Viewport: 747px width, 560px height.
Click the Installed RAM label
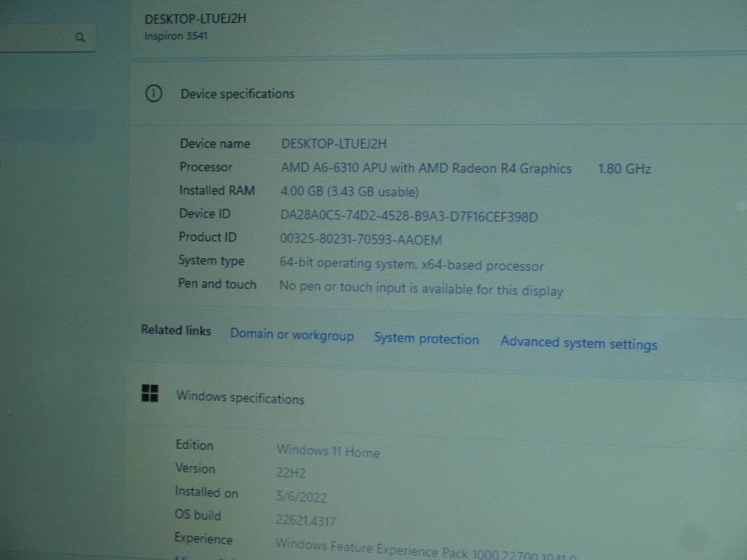point(217,190)
